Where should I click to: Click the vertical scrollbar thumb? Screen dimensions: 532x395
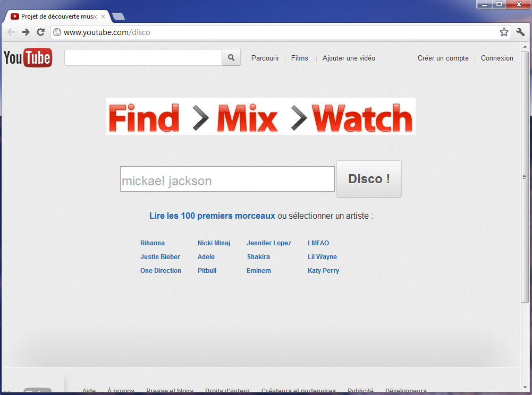pyautogui.click(x=525, y=177)
